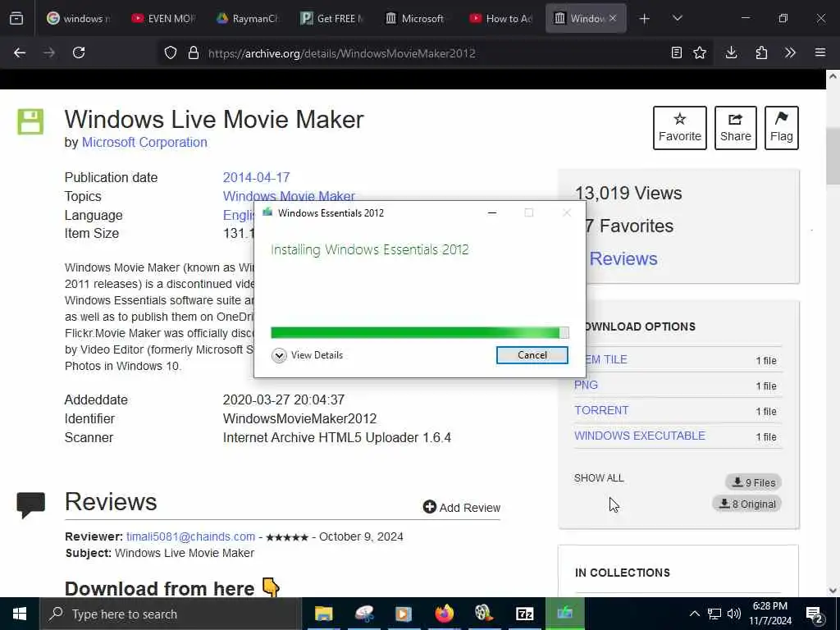Click scrollbar down arrow
840x630 pixels.
pos(833,591)
